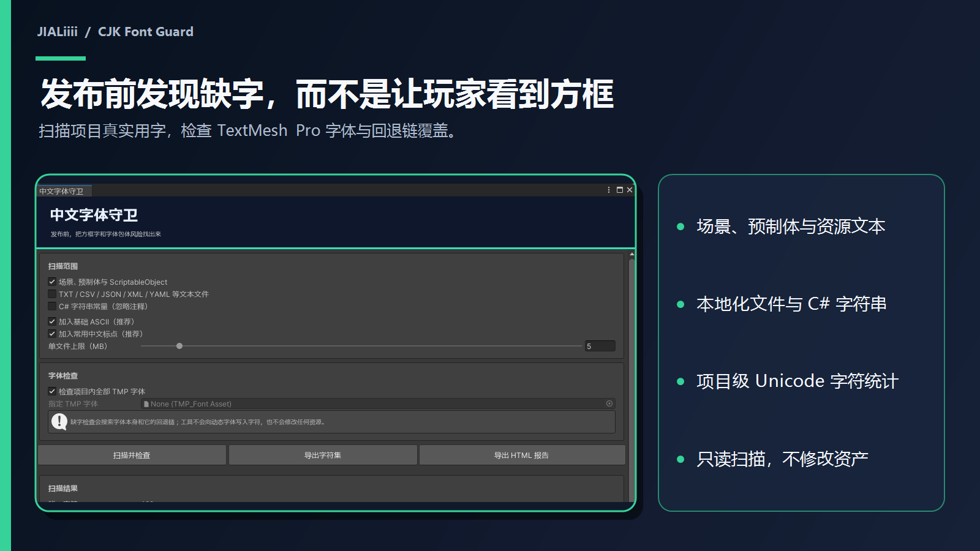Open the window's kebab options menu
This screenshot has height=551, width=980.
(x=609, y=190)
